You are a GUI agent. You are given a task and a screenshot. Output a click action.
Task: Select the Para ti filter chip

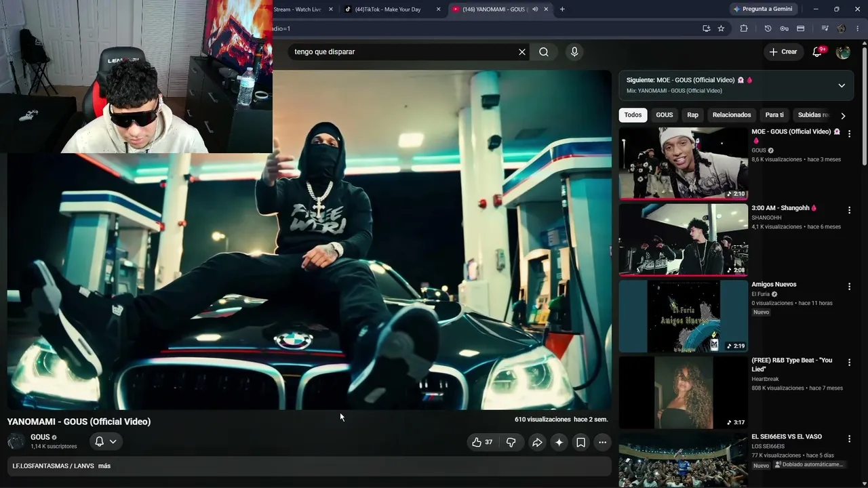(774, 115)
